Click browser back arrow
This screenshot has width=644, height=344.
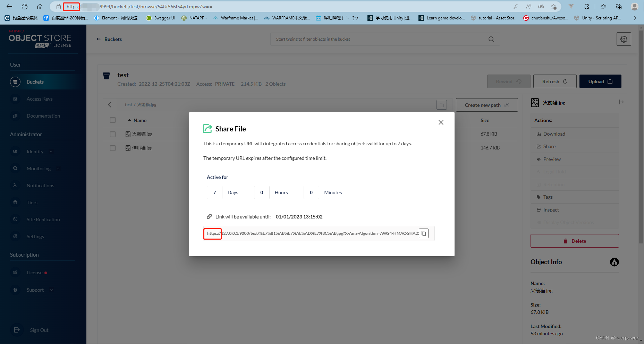click(x=9, y=7)
